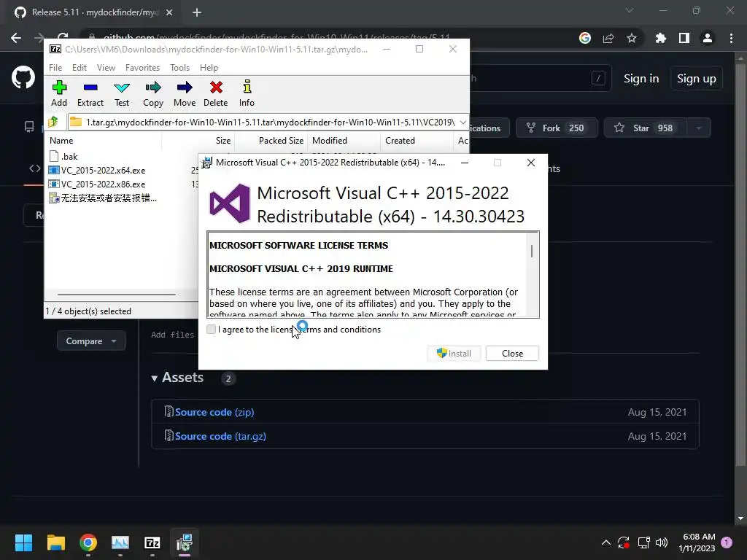
Task: Select VC_2015-2022.x64.exe in file list
Action: (x=97, y=170)
